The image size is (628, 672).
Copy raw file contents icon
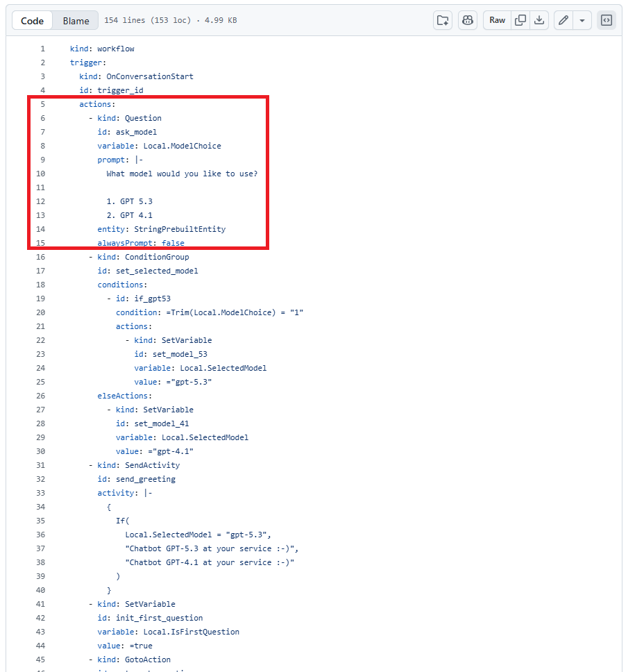520,20
